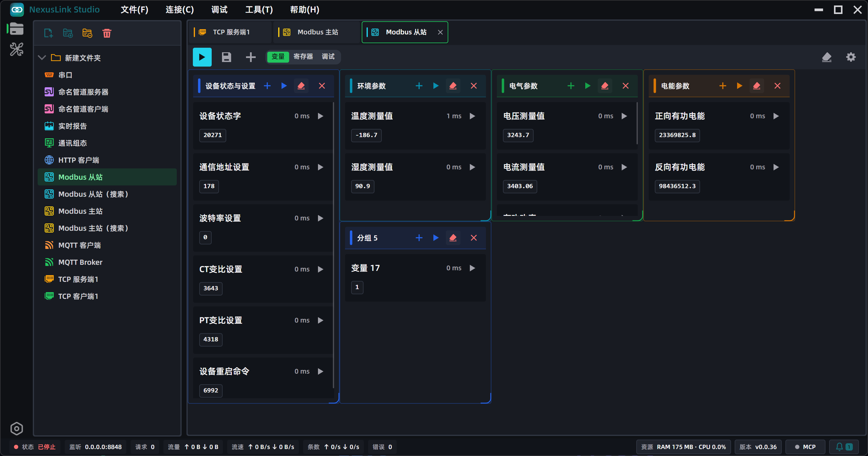Viewport: 868px width, 456px height.
Task: Open the 连接(C) menu
Action: [x=179, y=9]
